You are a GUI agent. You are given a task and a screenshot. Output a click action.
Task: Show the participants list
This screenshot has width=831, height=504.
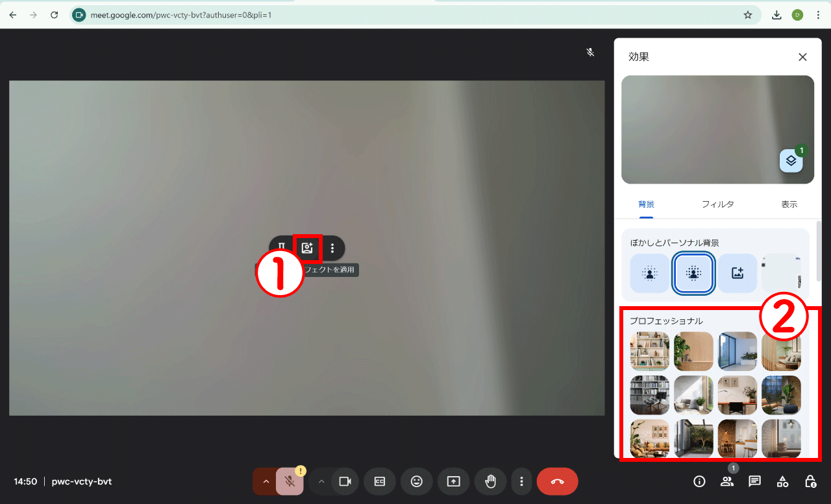tap(727, 481)
